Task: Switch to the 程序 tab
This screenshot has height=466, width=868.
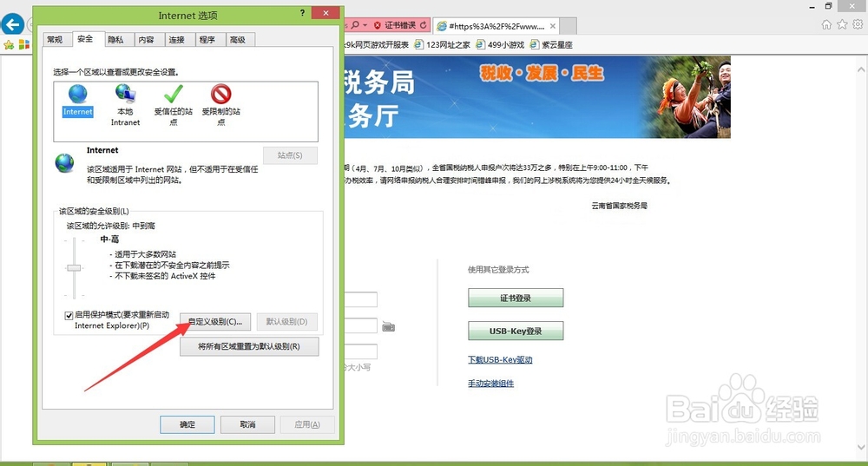Action: 207,39
